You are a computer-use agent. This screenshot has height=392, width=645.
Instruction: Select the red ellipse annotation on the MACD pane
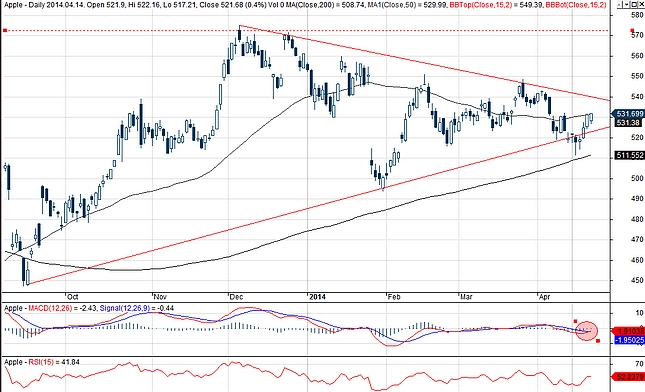586,331
